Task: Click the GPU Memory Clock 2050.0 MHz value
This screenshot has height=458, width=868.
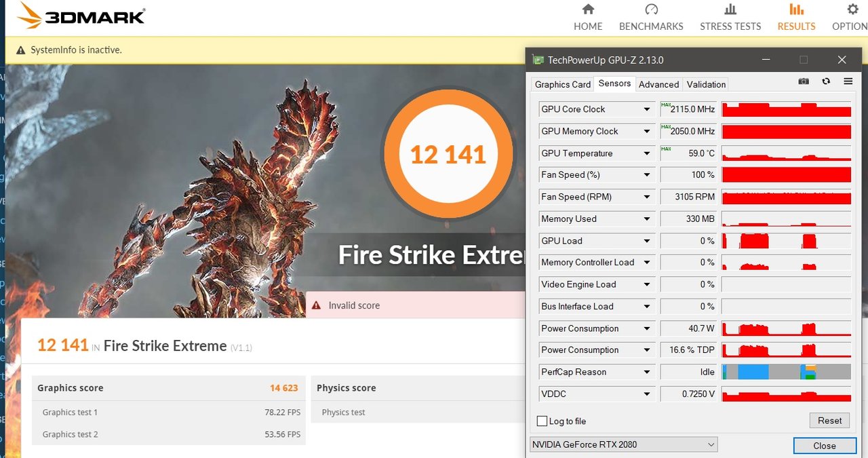Action: (x=688, y=131)
